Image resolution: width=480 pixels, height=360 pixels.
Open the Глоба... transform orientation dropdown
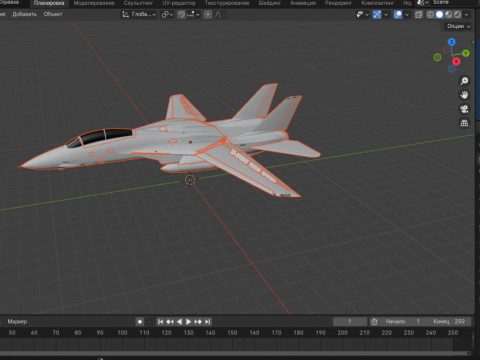[x=139, y=14]
